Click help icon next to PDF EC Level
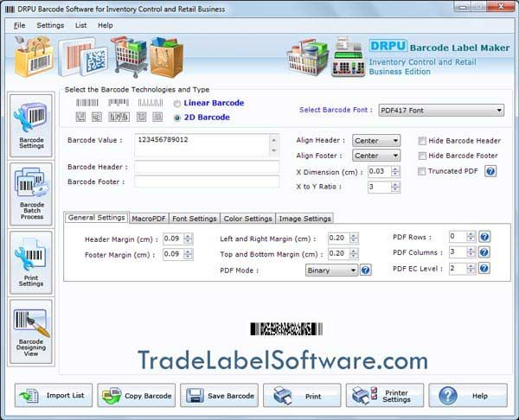Viewport: 519px width, 420px height. [x=484, y=268]
